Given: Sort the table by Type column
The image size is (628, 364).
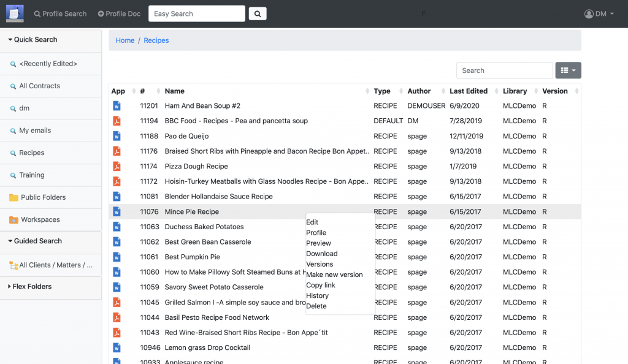Looking at the screenshot, I should [x=388, y=91].
